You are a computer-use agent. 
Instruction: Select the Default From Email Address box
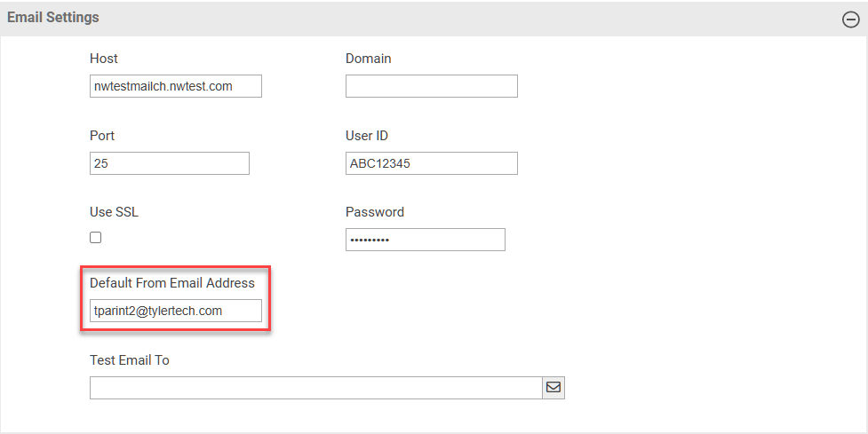[175, 311]
